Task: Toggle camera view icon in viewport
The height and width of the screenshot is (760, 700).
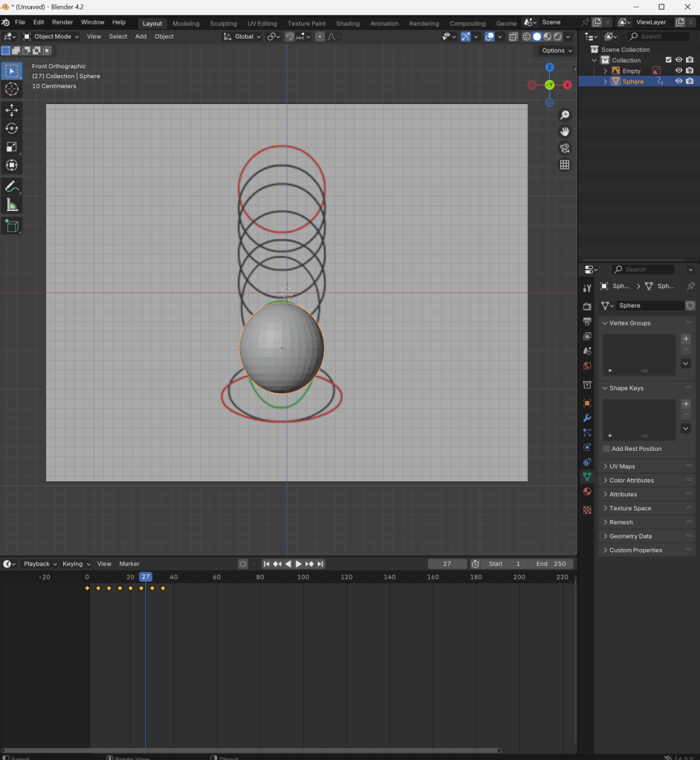Action: (565, 148)
